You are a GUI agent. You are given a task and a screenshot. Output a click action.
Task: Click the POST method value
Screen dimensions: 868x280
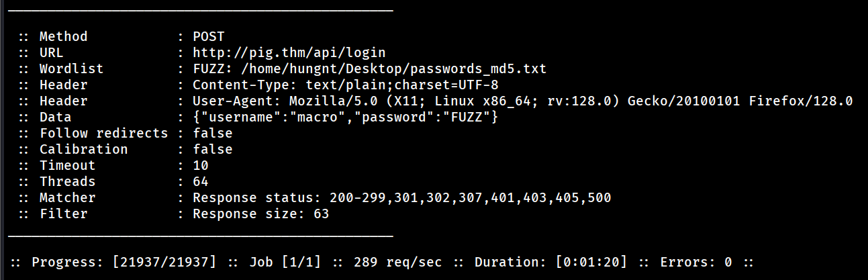click(x=209, y=36)
